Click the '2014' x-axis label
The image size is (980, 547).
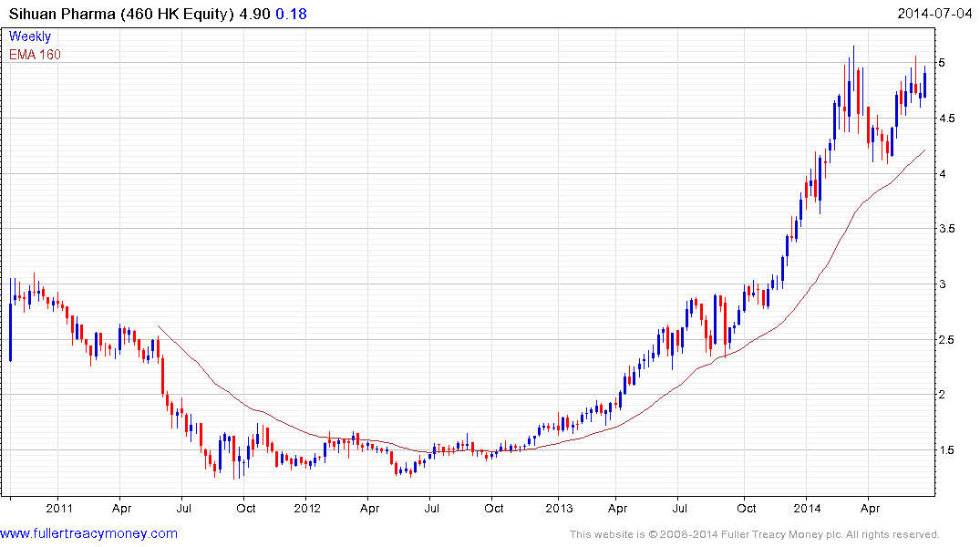pyautogui.click(x=807, y=508)
